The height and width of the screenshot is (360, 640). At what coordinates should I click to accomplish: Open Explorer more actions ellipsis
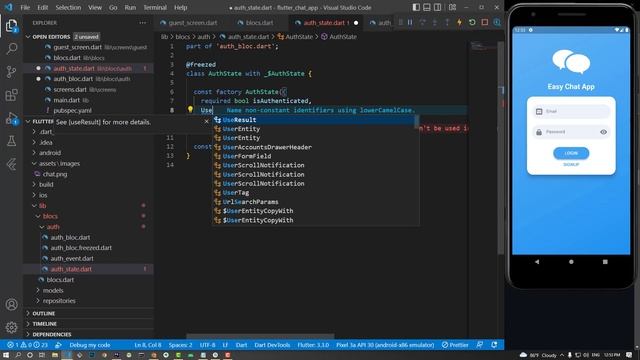pos(142,23)
